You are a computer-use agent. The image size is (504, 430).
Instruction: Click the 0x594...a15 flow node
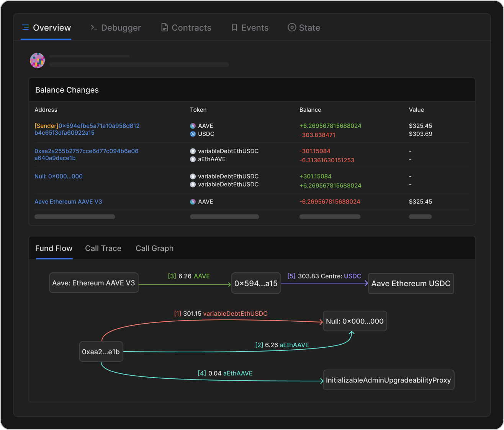coord(256,283)
